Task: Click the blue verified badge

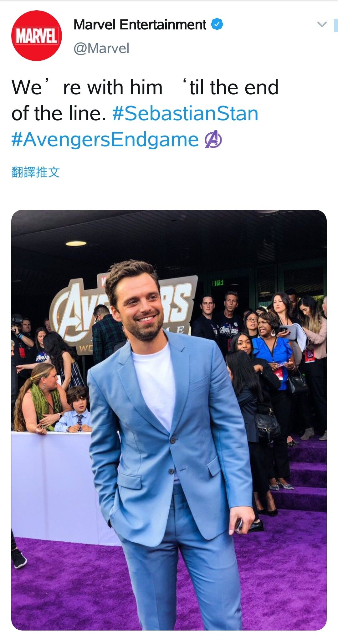Action: [x=217, y=24]
